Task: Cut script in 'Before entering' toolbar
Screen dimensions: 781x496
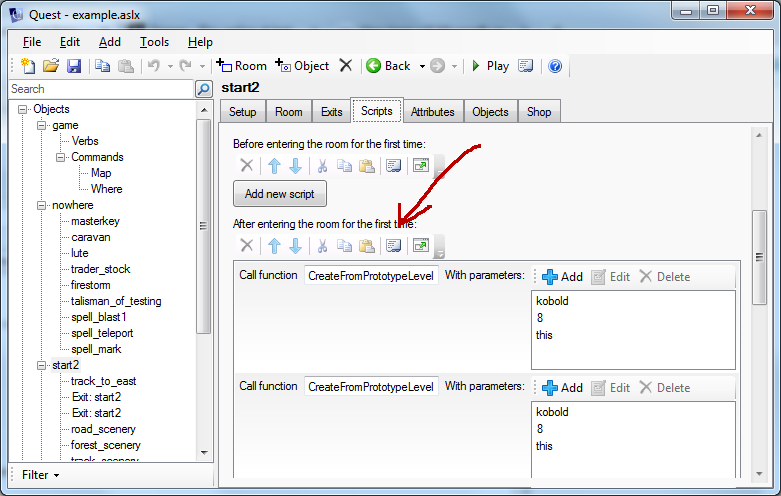Action: 322,165
